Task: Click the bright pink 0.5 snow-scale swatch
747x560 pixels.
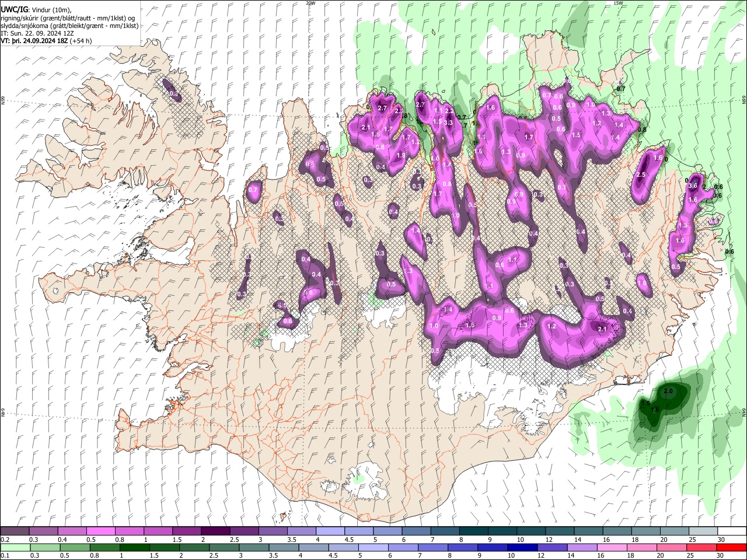Action: pyautogui.click(x=100, y=531)
